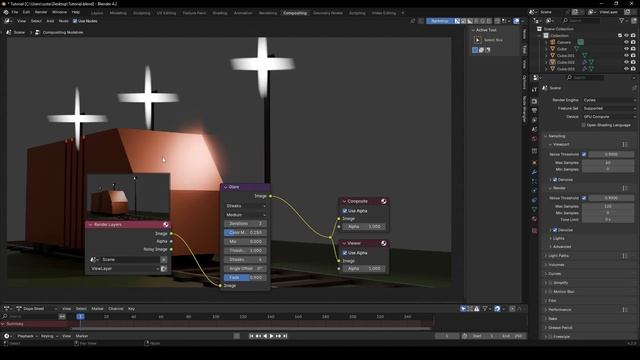The image size is (640, 360).
Task: Adjust the Glare Mix slider
Action: point(245,242)
